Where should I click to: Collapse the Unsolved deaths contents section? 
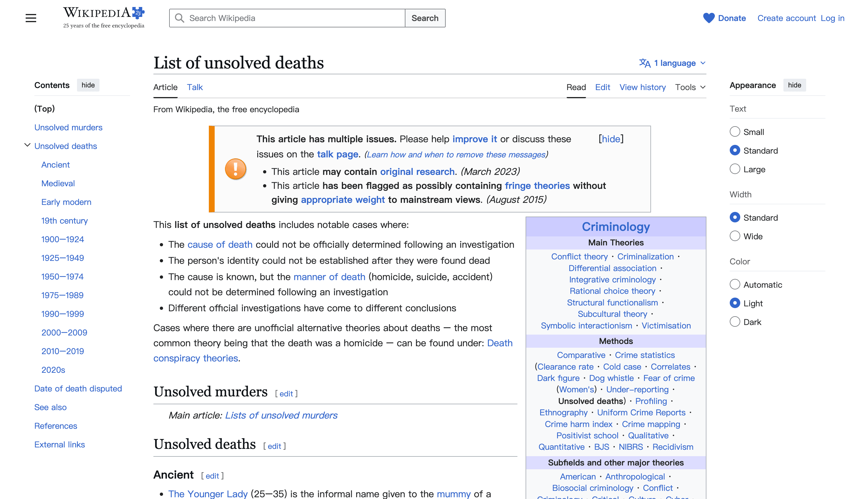pos(27,145)
